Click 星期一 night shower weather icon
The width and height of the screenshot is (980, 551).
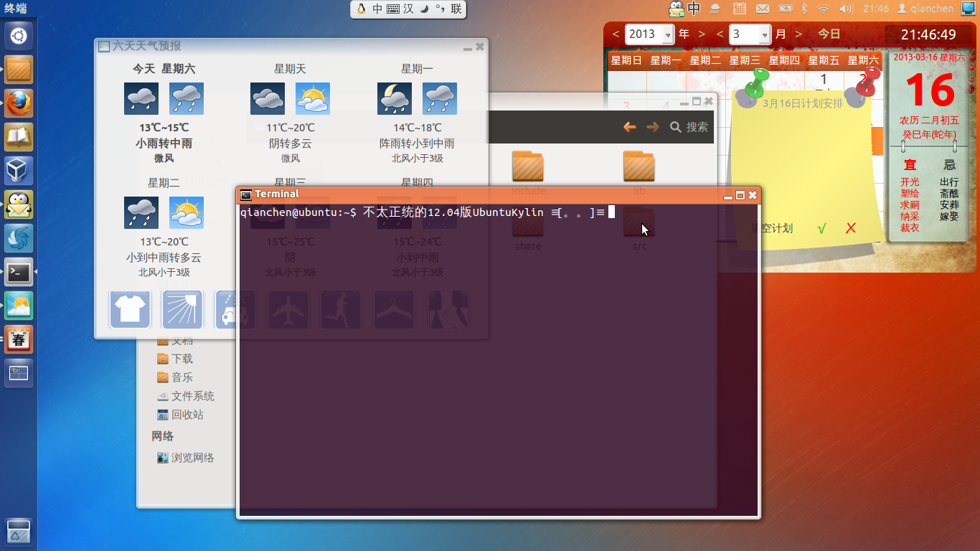point(395,98)
